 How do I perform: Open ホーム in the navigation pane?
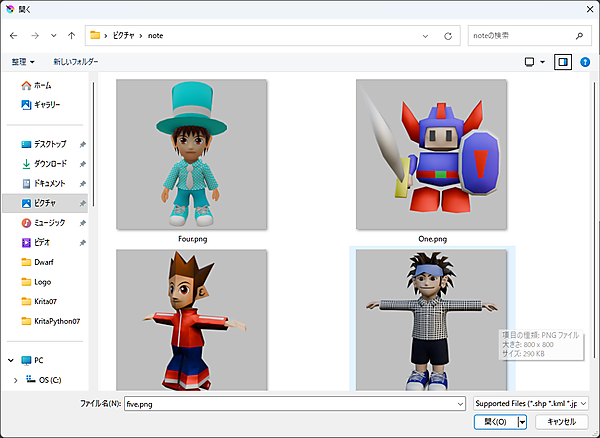42,86
